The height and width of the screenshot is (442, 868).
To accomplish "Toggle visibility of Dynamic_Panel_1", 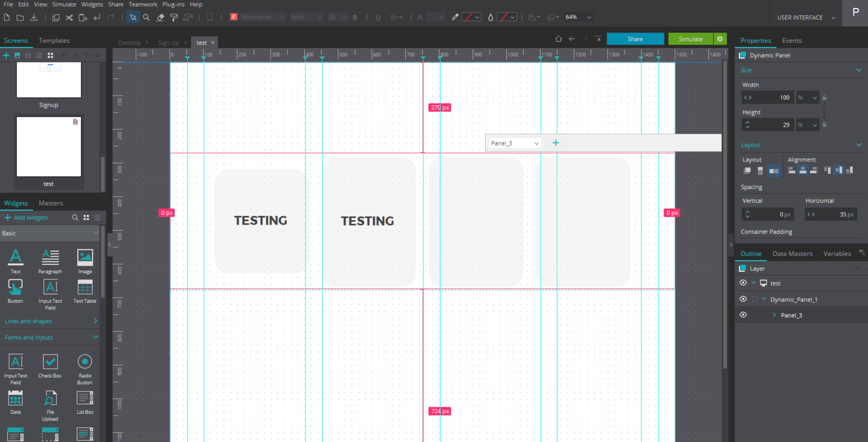I will tap(743, 299).
